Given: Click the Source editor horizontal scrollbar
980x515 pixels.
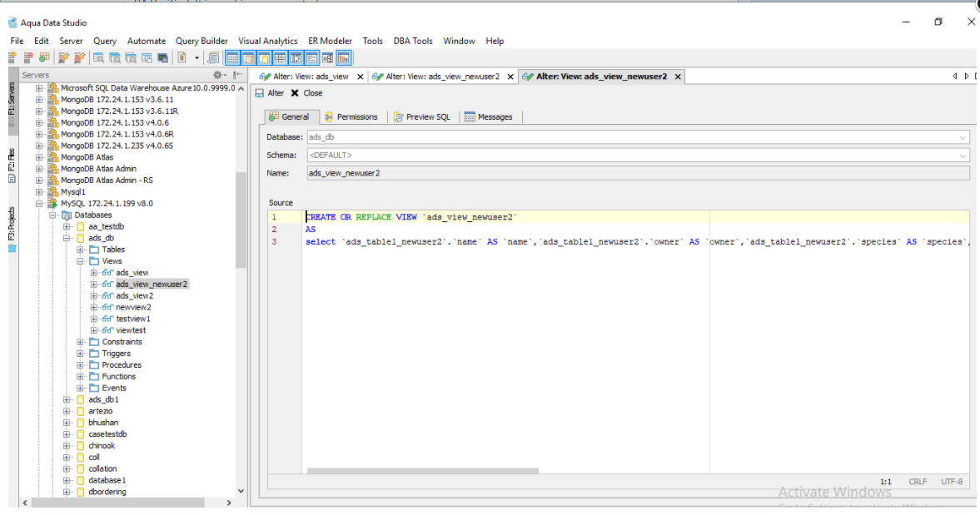Looking at the screenshot, I should (422, 471).
